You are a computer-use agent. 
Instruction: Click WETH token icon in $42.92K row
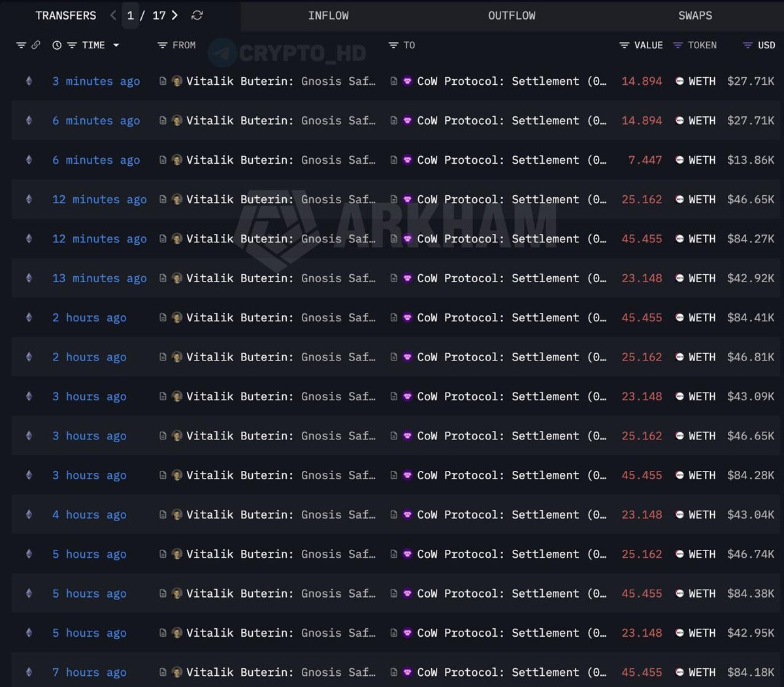(x=679, y=278)
